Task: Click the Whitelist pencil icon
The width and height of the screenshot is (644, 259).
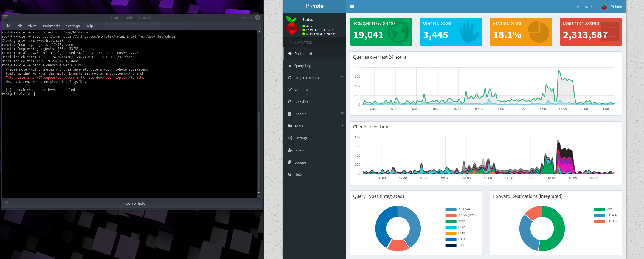Action: tap(290, 90)
